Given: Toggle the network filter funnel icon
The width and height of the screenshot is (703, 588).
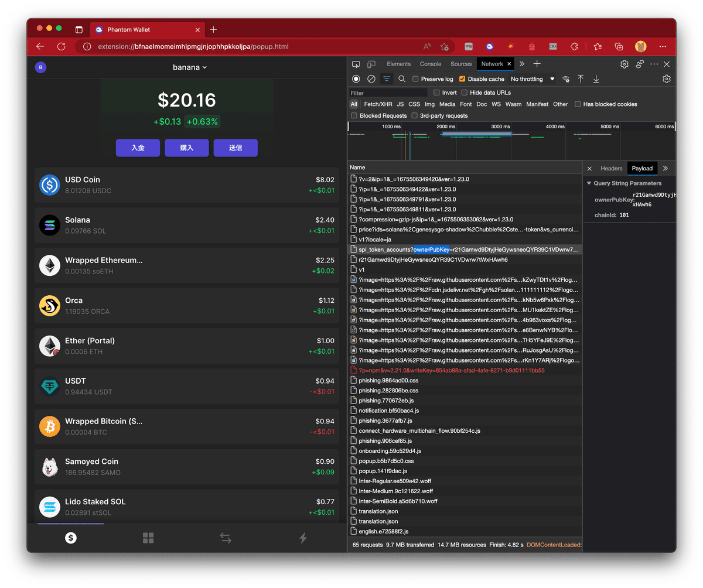Looking at the screenshot, I should point(387,78).
